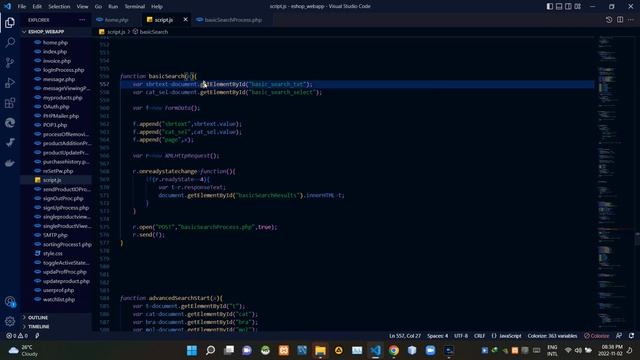Screen dimensions: 640x360
Task: Open Google Chrome from the taskbar
Action: [x=393, y=350]
